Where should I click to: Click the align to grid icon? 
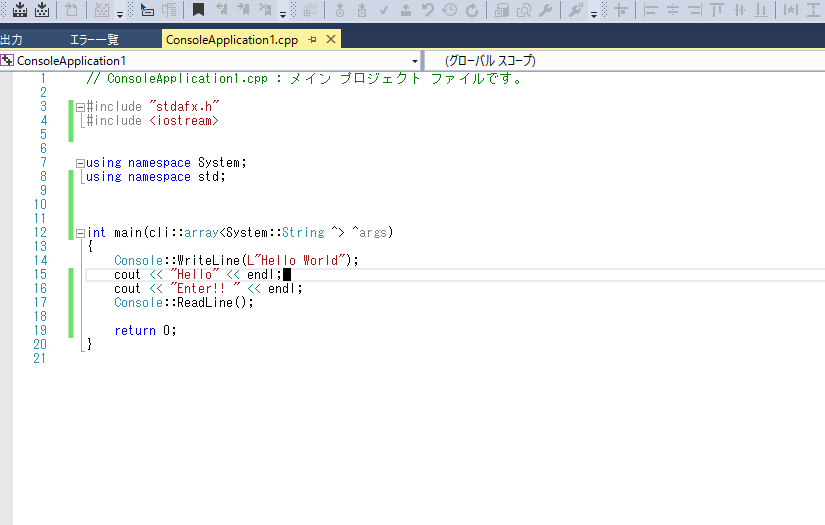pyautogui.click(x=621, y=10)
